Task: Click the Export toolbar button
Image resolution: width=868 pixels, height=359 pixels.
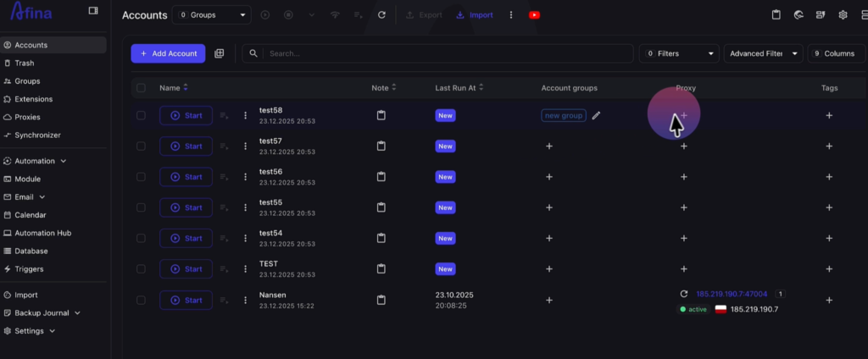Action: tap(424, 15)
